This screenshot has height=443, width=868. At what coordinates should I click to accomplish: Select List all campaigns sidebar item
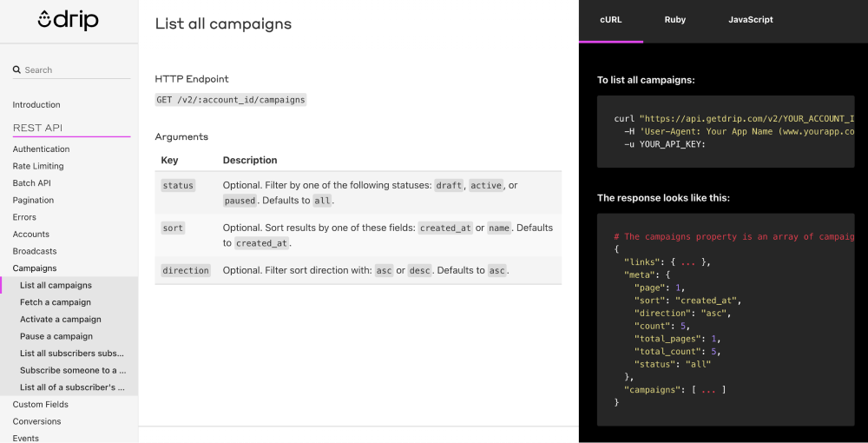[x=56, y=286]
